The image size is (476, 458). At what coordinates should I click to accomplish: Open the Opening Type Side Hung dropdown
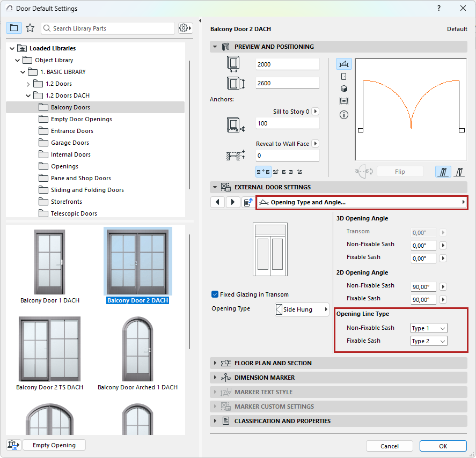point(302,309)
